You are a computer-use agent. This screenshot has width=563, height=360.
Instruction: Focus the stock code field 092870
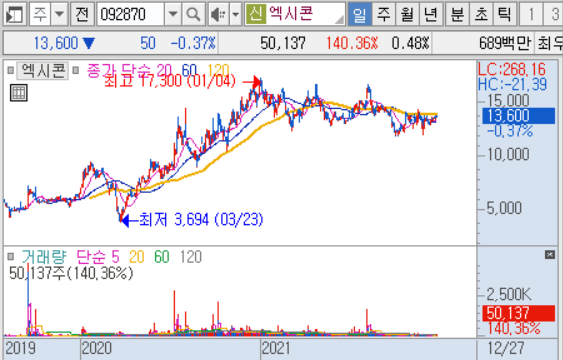(131, 14)
